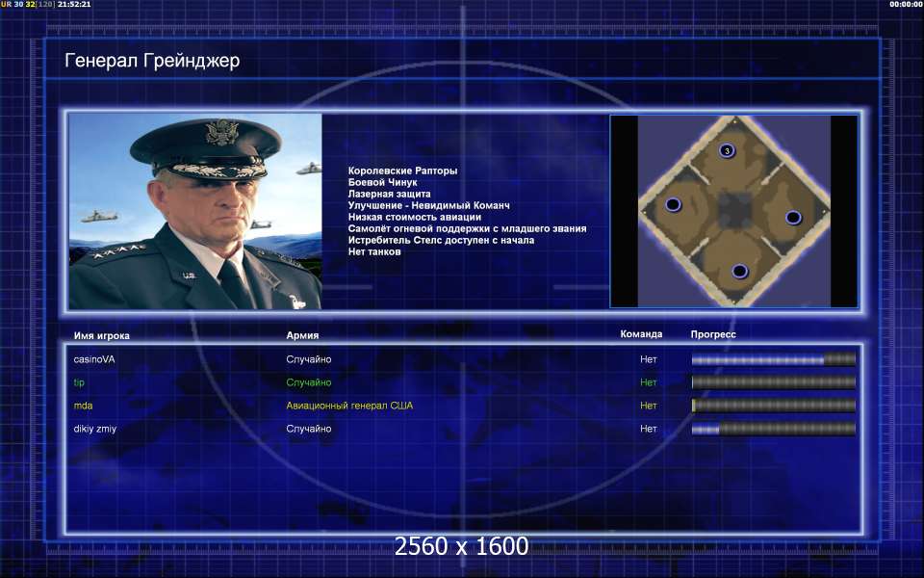Click the 21:52:21 clock in top bar
Screen dimensions: 924x578
74,4
